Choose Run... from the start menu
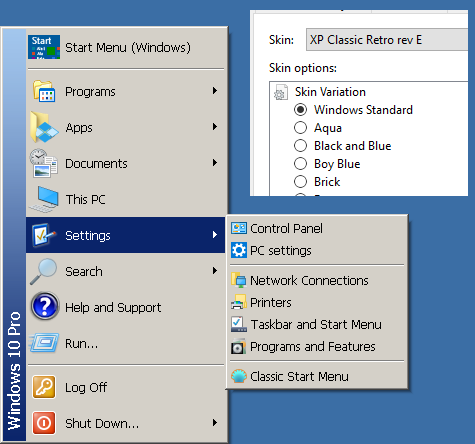The image size is (475, 444). [126, 343]
